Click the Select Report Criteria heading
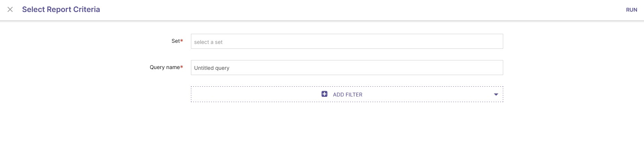644x149 pixels. coord(61,9)
